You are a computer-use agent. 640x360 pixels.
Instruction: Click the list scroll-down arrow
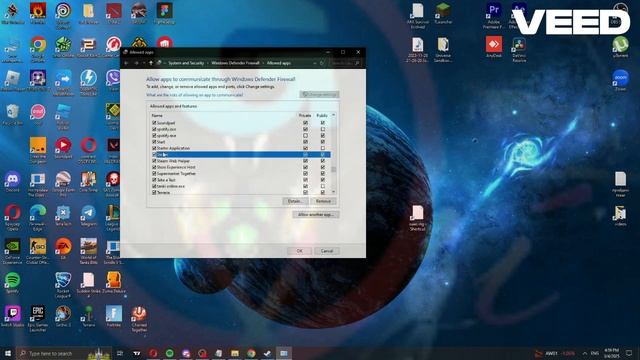pos(333,192)
